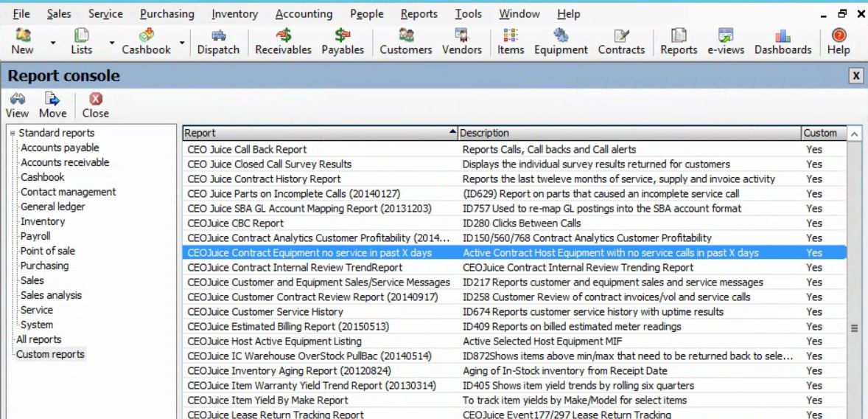
Task: Click the New toolbar icon
Action: click(x=23, y=41)
